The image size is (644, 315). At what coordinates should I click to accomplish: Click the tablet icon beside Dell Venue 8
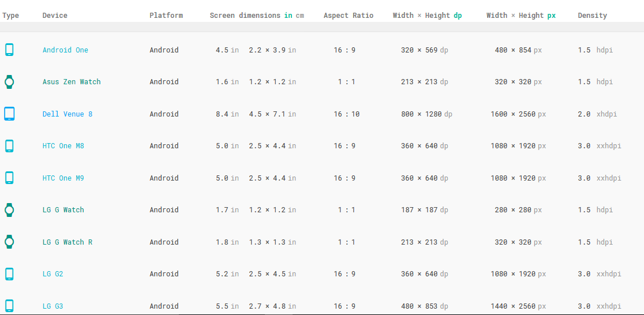(9, 114)
